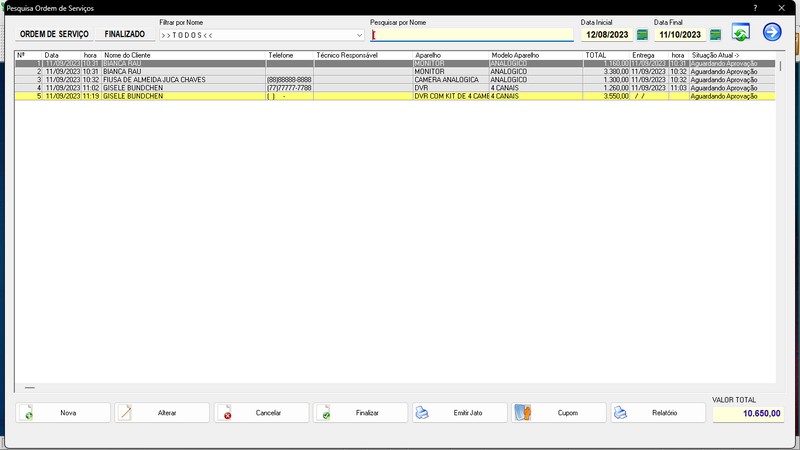Select the ORDEM DE SERVIÇO tab
800x450 pixels.
(x=54, y=34)
